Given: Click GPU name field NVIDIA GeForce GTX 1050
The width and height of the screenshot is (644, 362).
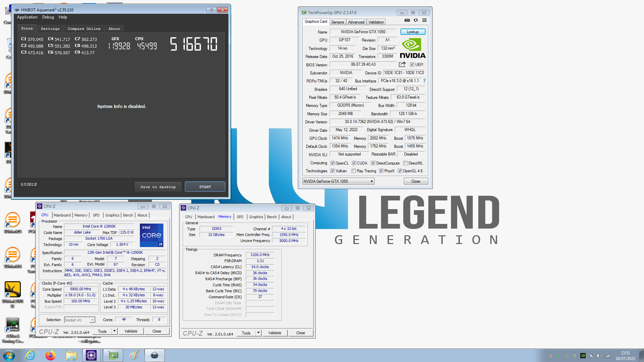Looking at the screenshot, I should [x=363, y=32].
